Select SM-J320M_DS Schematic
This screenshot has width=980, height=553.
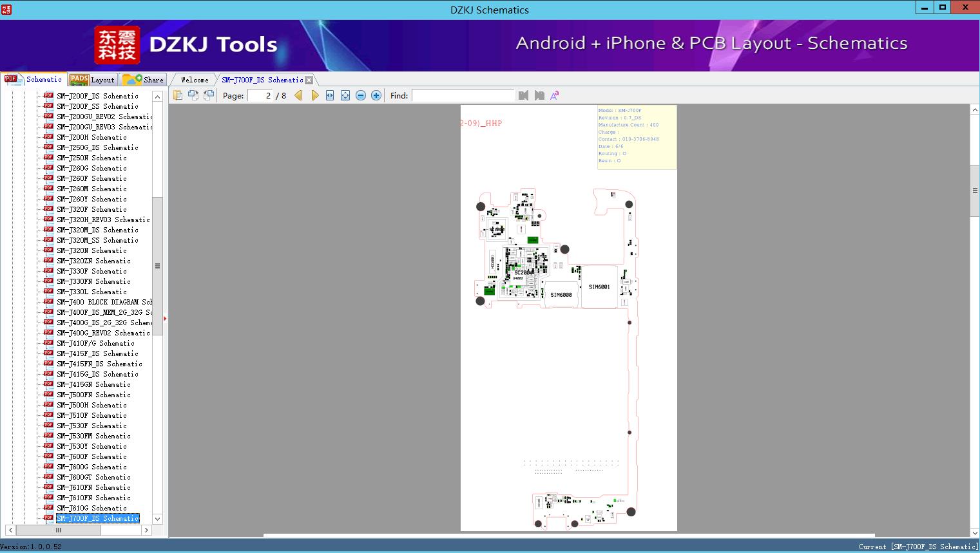click(97, 230)
